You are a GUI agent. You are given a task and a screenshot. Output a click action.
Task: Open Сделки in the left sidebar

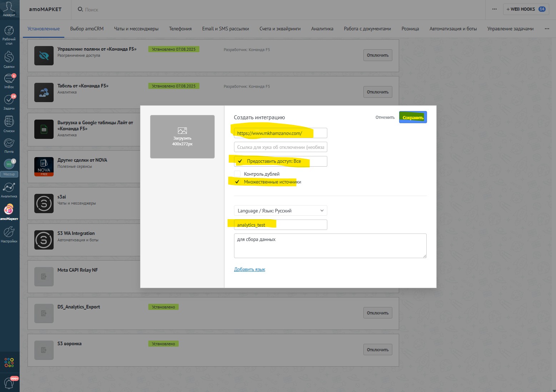(x=9, y=59)
